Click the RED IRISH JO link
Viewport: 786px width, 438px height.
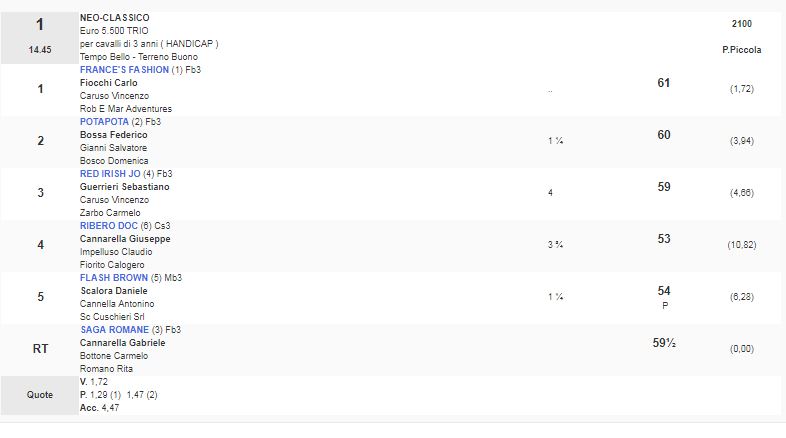pyautogui.click(x=109, y=174)
